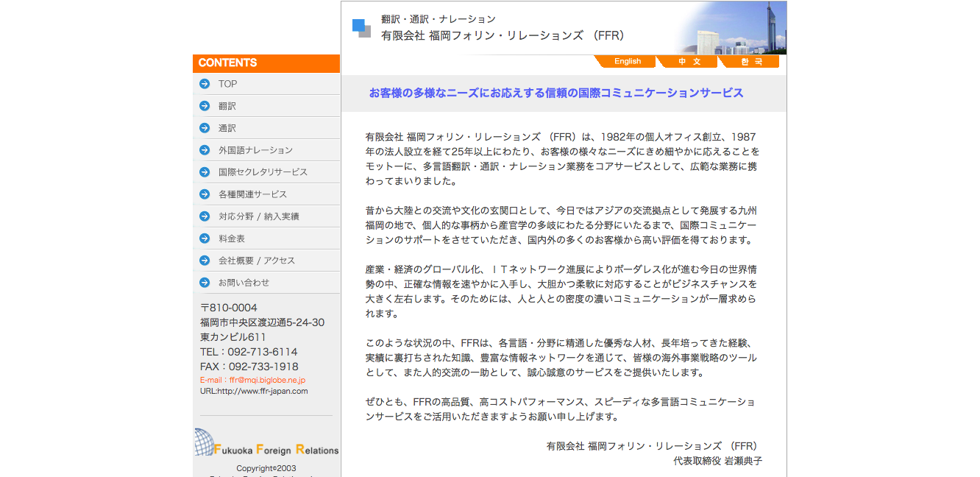
Task: Click the blue headline お客様の多様なニーズにお応えする
Action: point(556,93)
